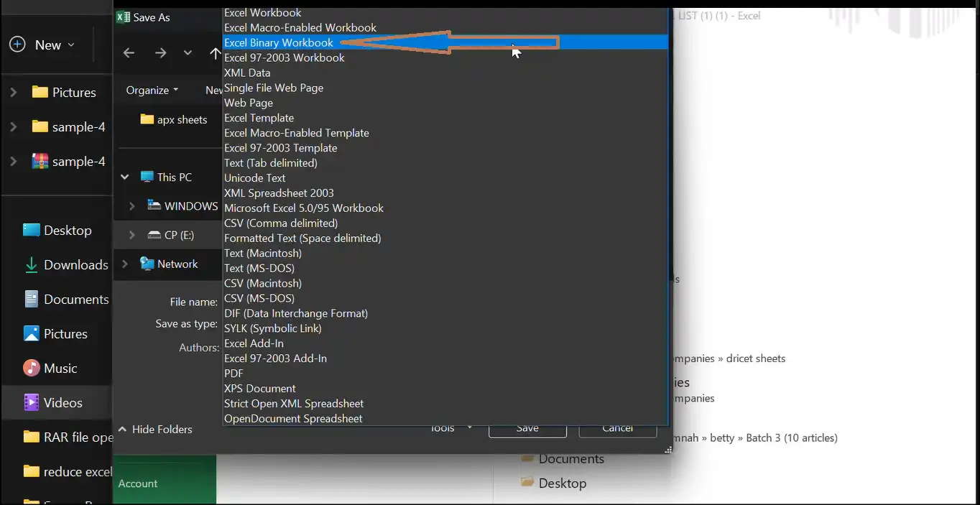Open sample-4 RAR archive in sidebar
Screen dimensions: 980x505
pos(69,162)
